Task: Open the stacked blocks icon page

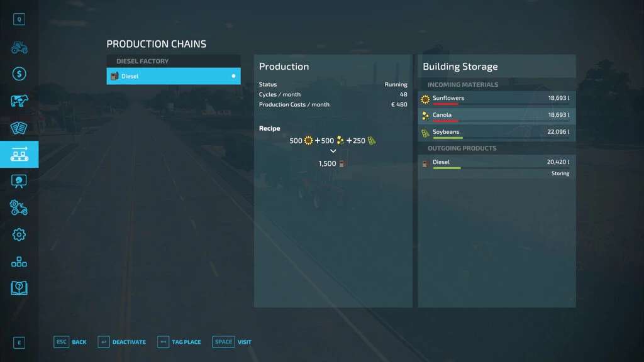Action: point(19,261)
